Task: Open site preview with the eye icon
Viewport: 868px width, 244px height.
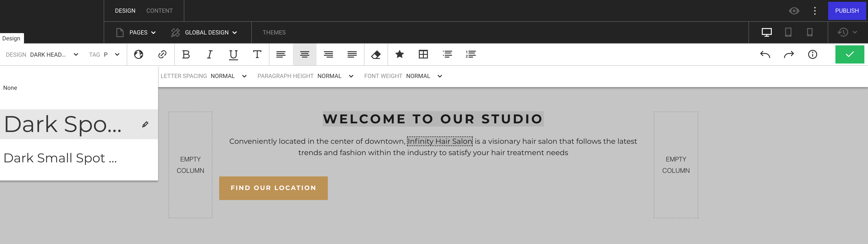Action: 794,10
